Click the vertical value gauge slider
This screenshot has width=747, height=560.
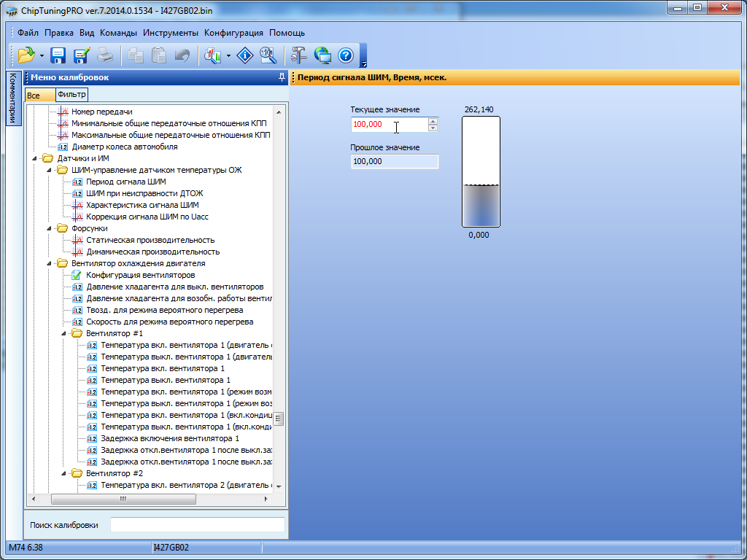[x=481, y=172]
